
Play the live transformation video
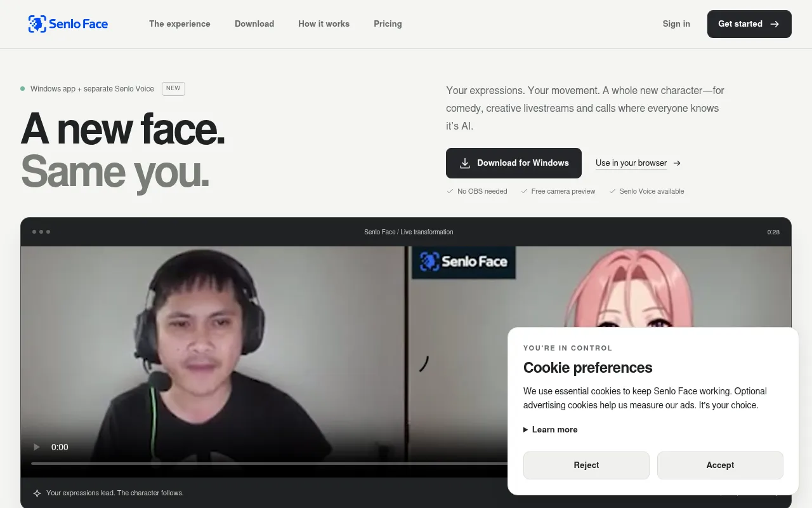pos(37,447)
